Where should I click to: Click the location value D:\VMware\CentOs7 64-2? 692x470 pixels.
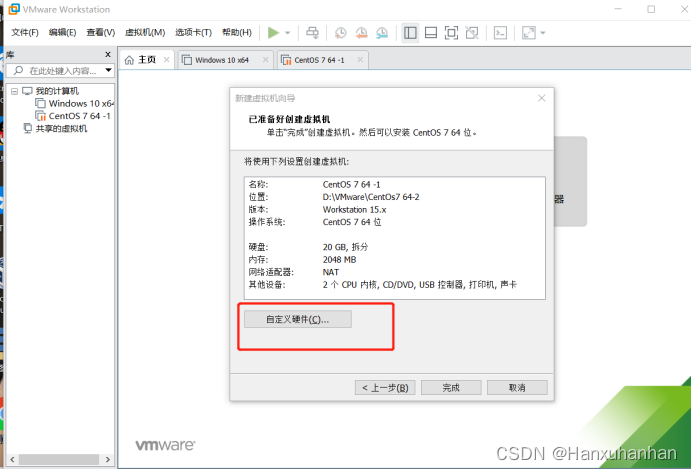click(371, 197)
